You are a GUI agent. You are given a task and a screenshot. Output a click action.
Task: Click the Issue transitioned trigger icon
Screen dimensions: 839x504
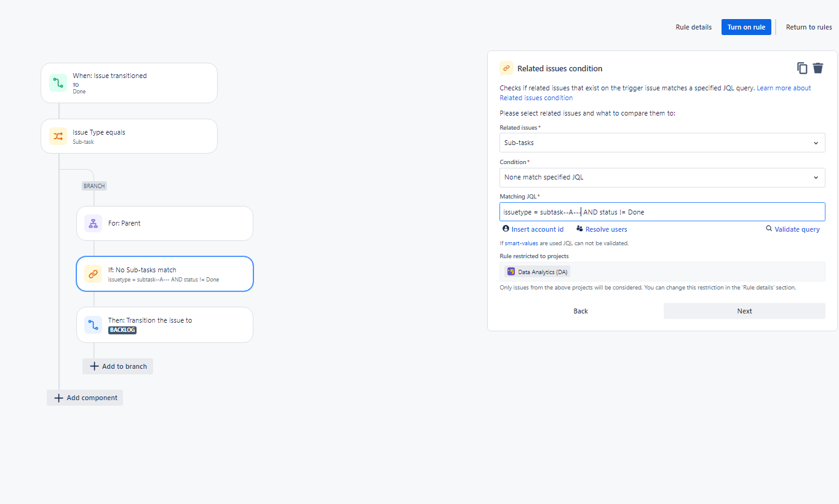[x=57, y=82]
